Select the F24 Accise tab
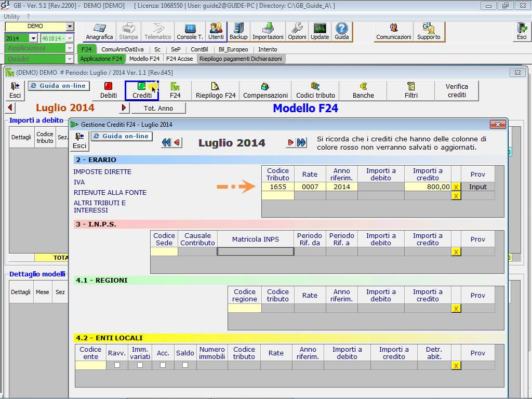Image resolution: width=532 pixels, height=399 pixels. click(179, 59)
